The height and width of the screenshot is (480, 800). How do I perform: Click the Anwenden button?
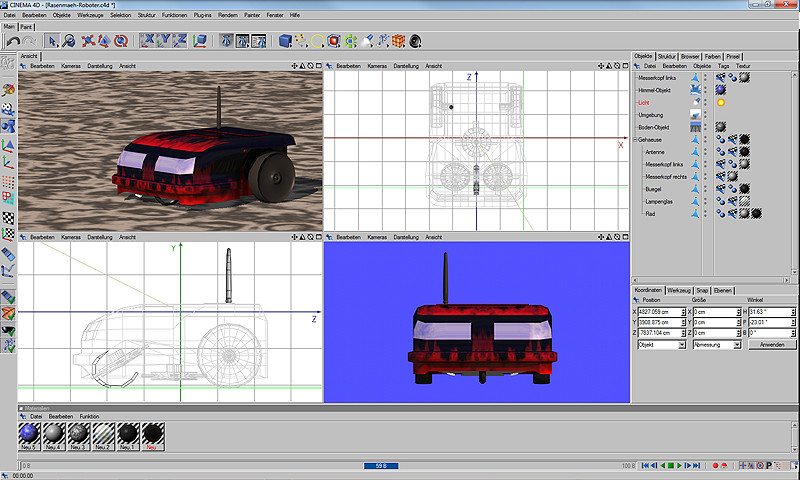(771, 344)
